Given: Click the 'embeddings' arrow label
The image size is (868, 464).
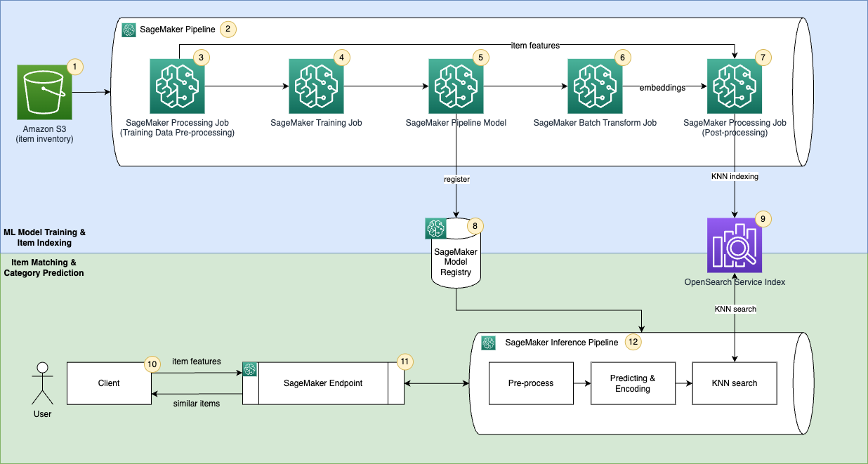Looking at the screenshot, I should (661, 88).
